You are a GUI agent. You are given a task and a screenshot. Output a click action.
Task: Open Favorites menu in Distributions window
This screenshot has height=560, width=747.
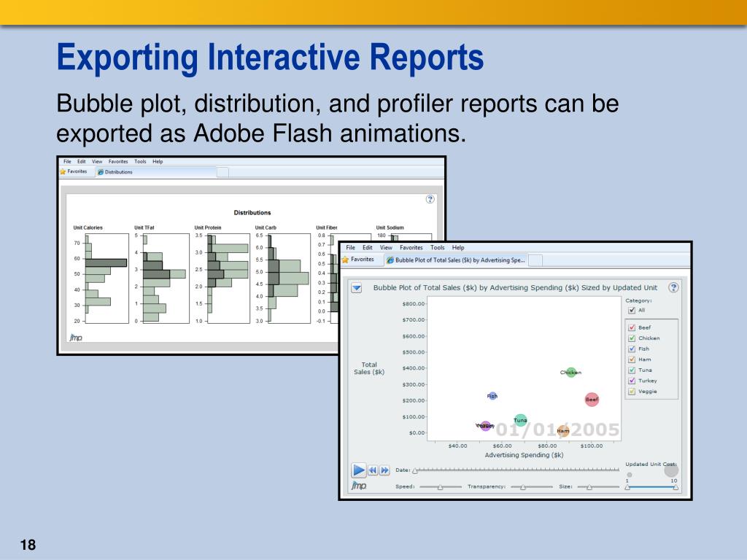pyautogui.click(x=118, y=161)
